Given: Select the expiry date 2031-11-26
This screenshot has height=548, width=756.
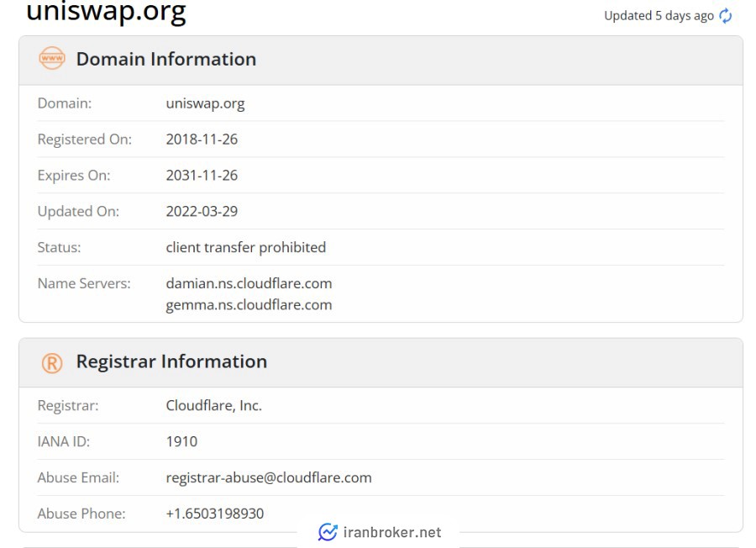Looking at the screenshot, I should click(202, 175).
